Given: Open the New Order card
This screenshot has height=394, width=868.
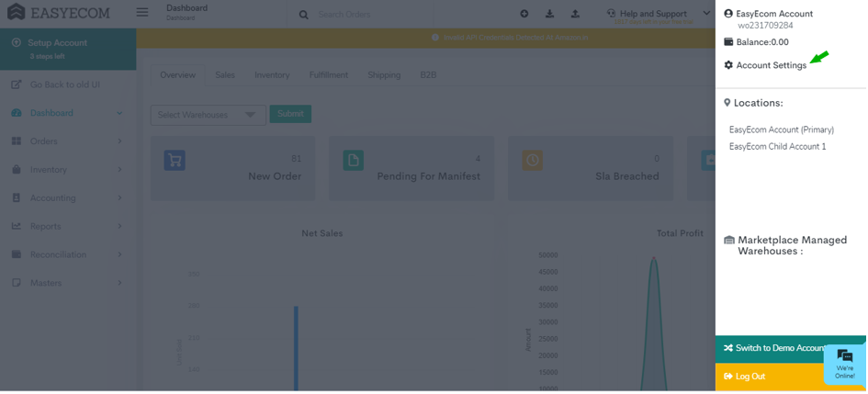Looking at the screenshot, I should pyautogui.click(x=233, y=168).
